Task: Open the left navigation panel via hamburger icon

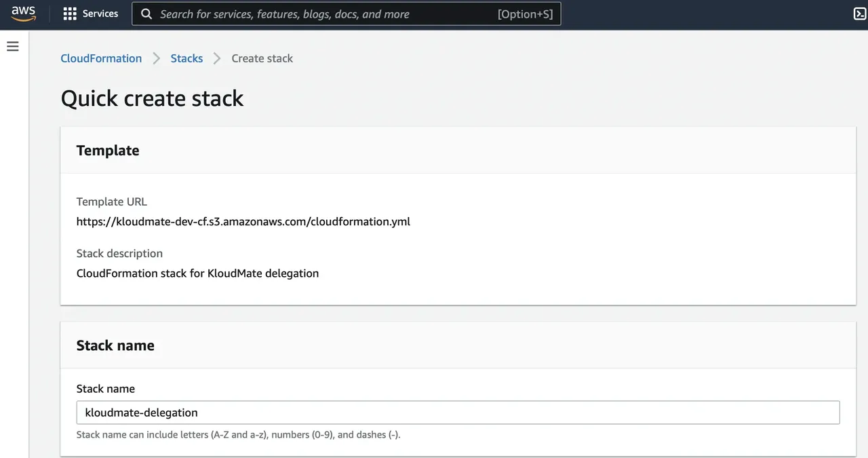Action: click(12, 45)
